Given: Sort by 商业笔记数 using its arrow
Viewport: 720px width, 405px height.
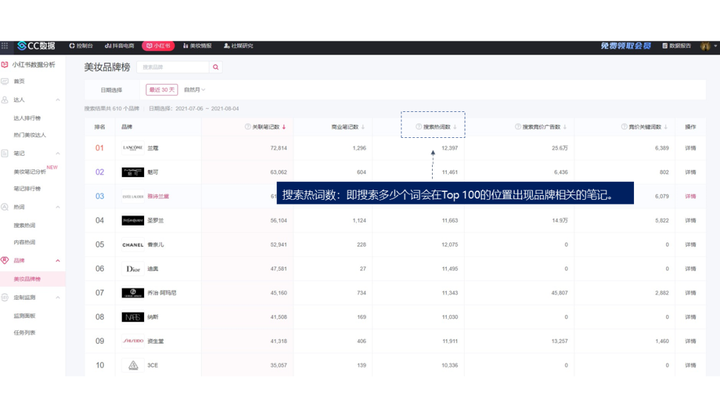Looking at the screenshot, I should (363, 127).
